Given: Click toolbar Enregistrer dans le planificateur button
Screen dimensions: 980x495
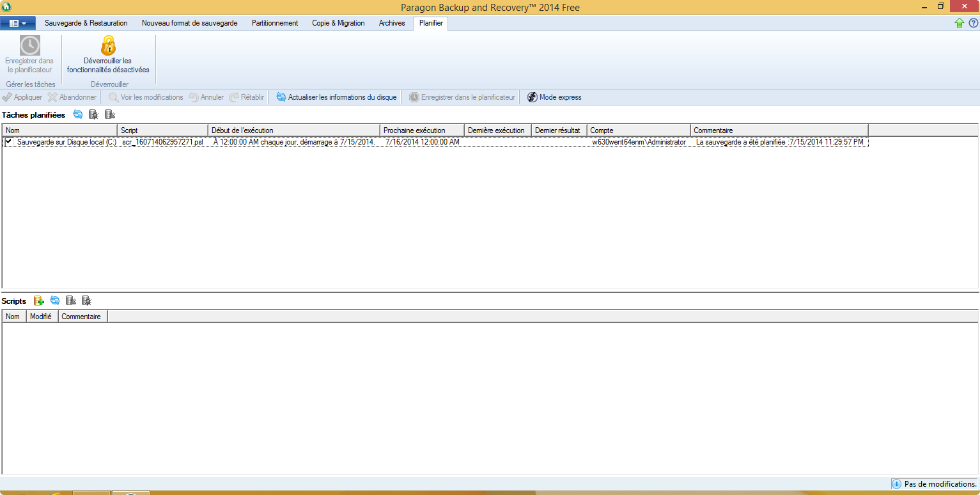Looking at the screenshot, I should [462, 97].
